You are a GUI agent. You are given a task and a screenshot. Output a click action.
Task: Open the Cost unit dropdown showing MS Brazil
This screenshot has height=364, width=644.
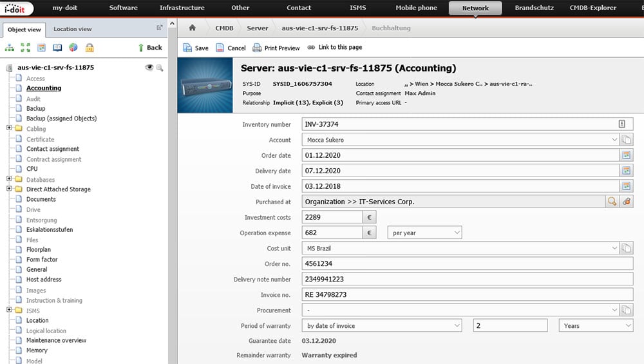(x=460, y=248)
